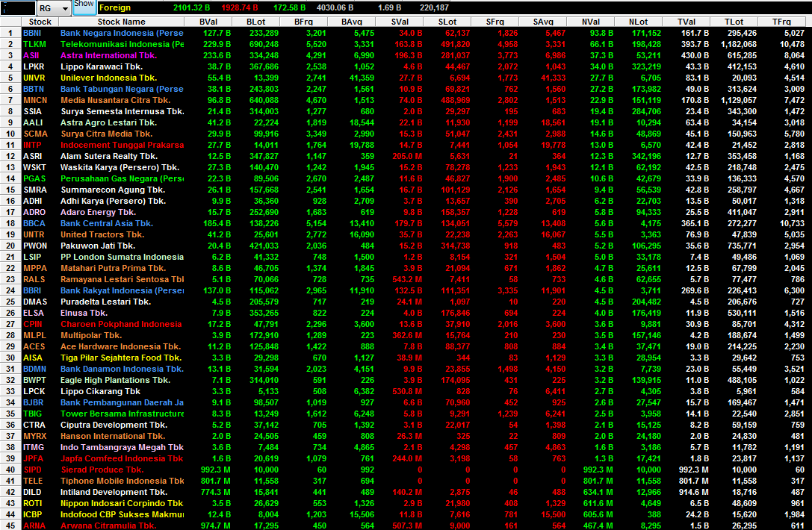
Task: Select the TLKM stock code
Action: [34, 45]
